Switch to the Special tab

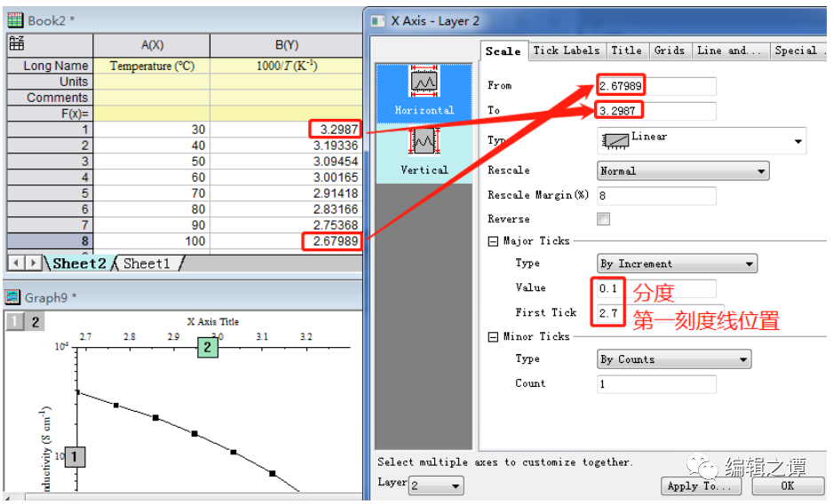[x=797, y=51]
